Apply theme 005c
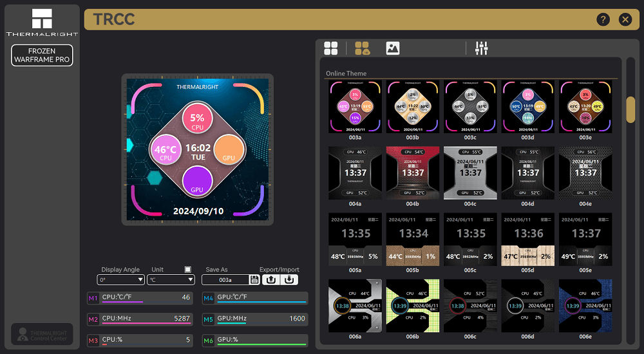644x354 pixels. [x=470, y=239]
